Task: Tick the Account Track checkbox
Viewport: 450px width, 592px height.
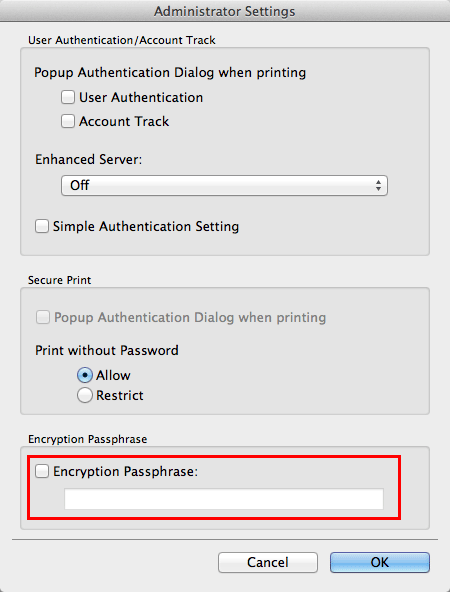Action: click(x=68, y=121)
